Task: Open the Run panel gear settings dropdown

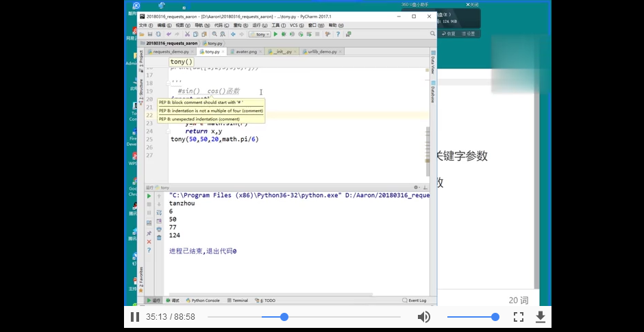Action: [x=417, y=187]
